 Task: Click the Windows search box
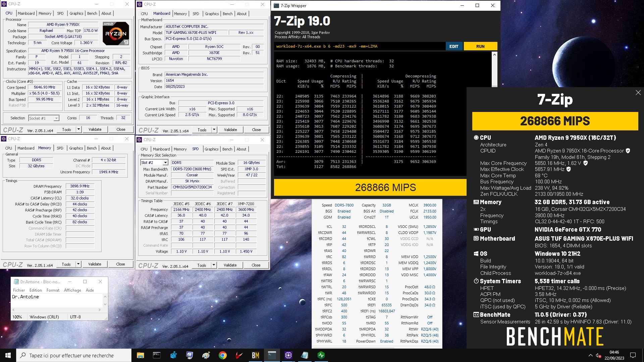point(74,355)
